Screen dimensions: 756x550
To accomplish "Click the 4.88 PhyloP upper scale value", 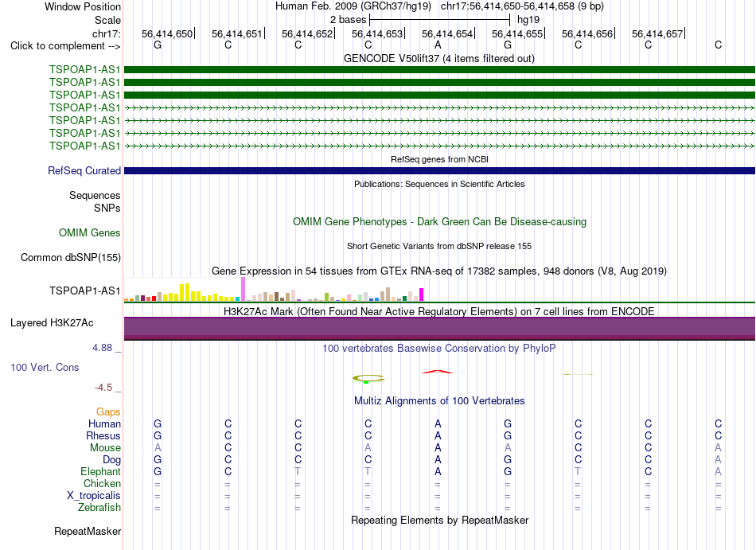I will 102,348.
